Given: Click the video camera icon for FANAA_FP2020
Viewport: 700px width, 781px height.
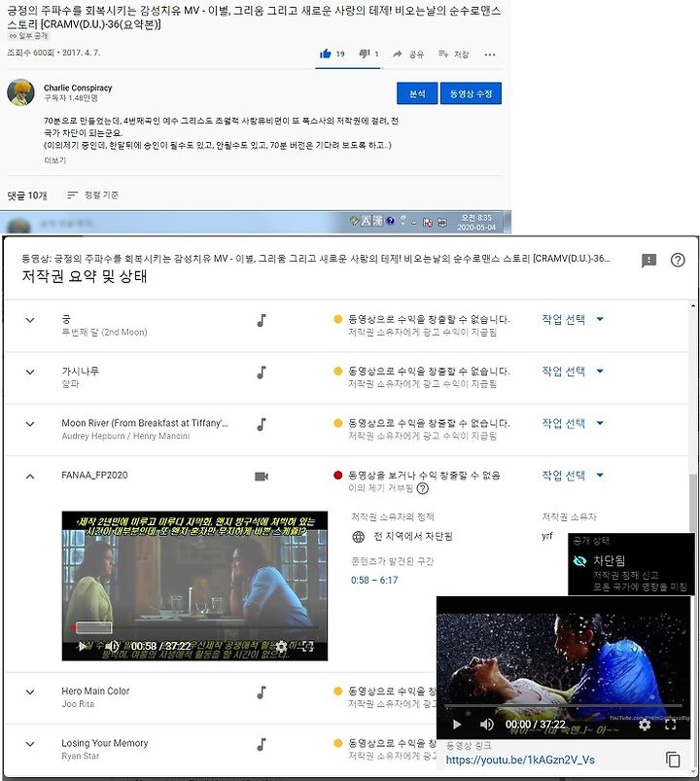Looking at the screenshot, I should coord(262,477).
